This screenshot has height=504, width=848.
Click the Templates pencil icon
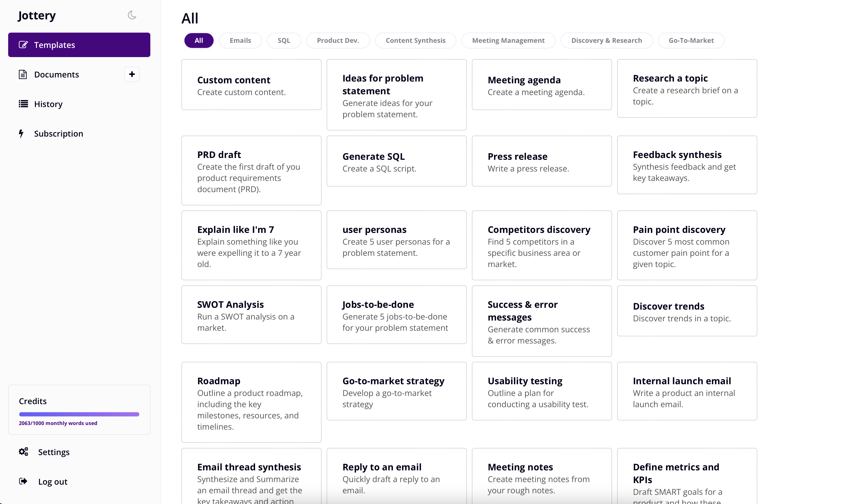[x=23, y=45]
